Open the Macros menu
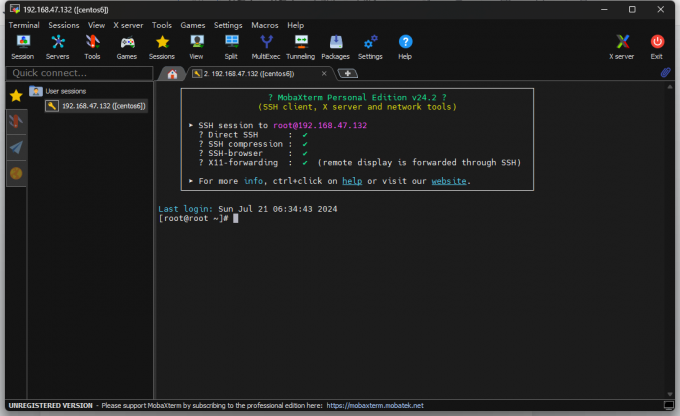Screen dimensions: 680x416 (265, 25)
